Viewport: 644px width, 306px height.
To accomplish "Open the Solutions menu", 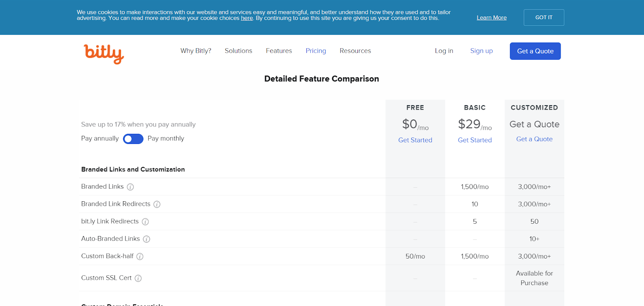I will 239,51.
